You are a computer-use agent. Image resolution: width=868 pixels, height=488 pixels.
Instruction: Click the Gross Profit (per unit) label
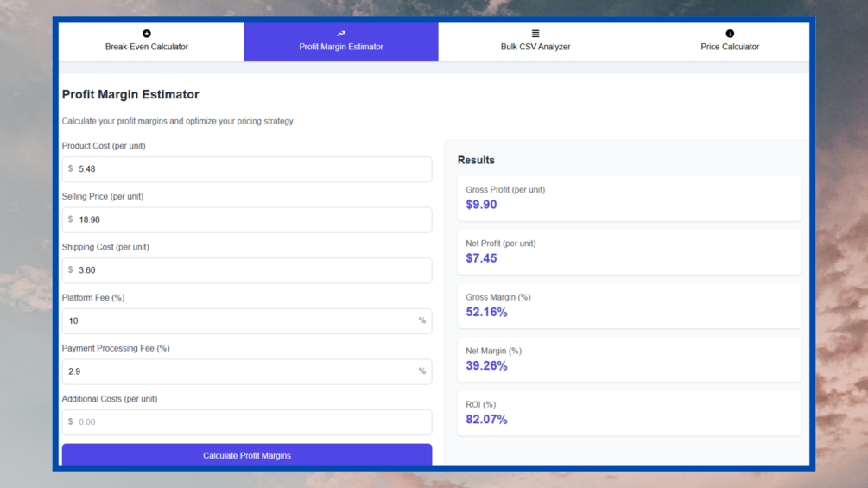(505, 190)
